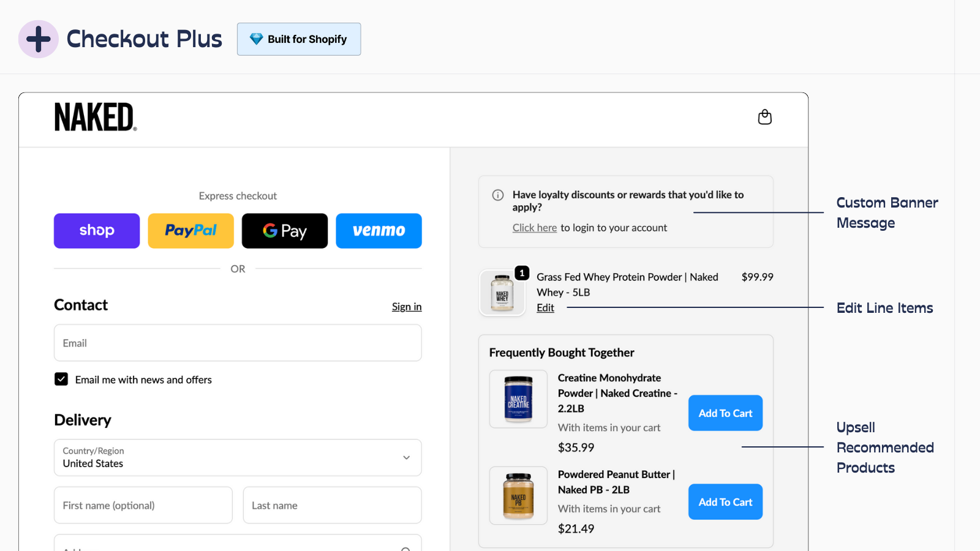Click the Grass Fed Whey Protein Powder title

[627, 285]
